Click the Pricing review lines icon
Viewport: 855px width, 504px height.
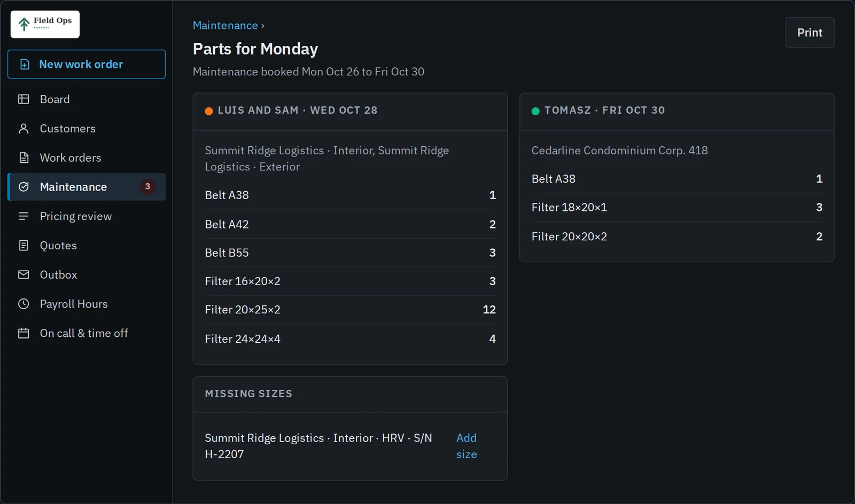[24, 216]
